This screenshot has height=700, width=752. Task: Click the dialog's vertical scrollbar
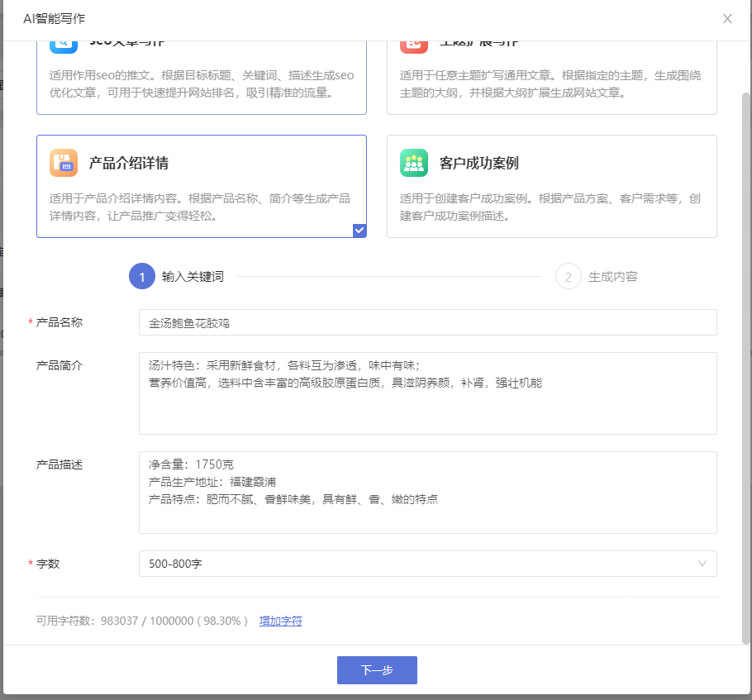[x=745, y=364]
